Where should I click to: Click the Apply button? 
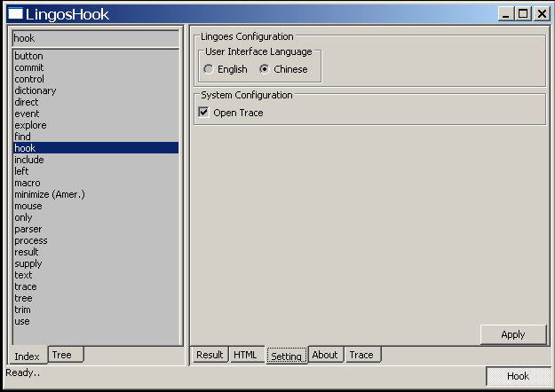513,334
